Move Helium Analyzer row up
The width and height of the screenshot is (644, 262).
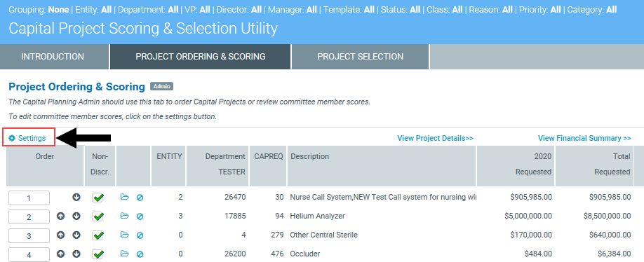coord(61,216)
